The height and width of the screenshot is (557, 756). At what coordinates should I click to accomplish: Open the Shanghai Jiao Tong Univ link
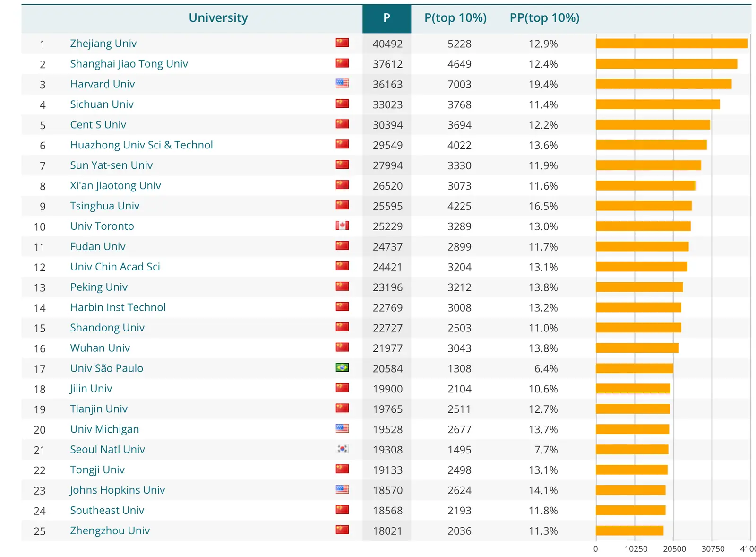(x=129, y=64)
